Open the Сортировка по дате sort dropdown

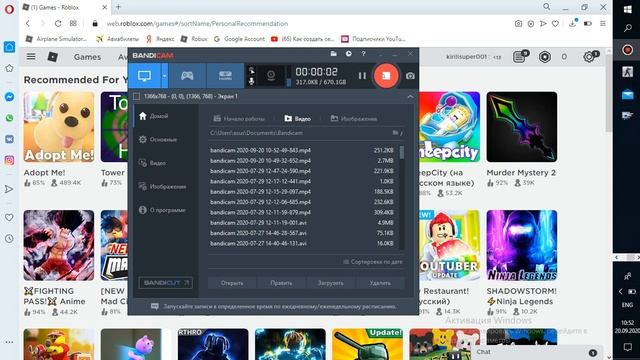373,262
